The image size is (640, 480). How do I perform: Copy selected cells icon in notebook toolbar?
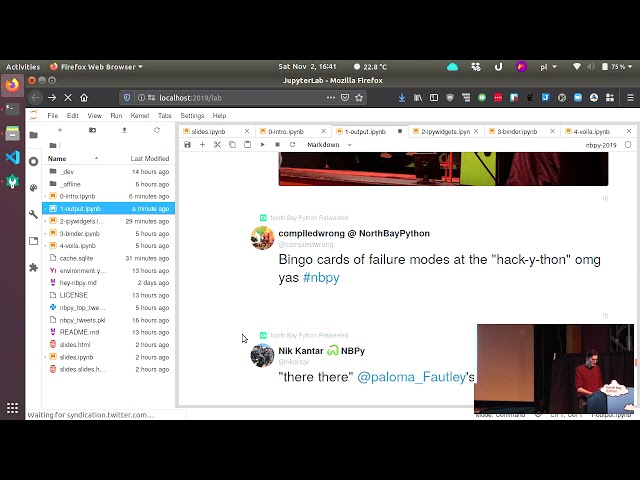click(232, 144)
